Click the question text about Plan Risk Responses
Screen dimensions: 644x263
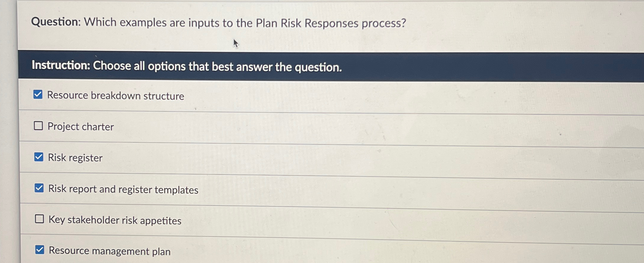(219, 22)
